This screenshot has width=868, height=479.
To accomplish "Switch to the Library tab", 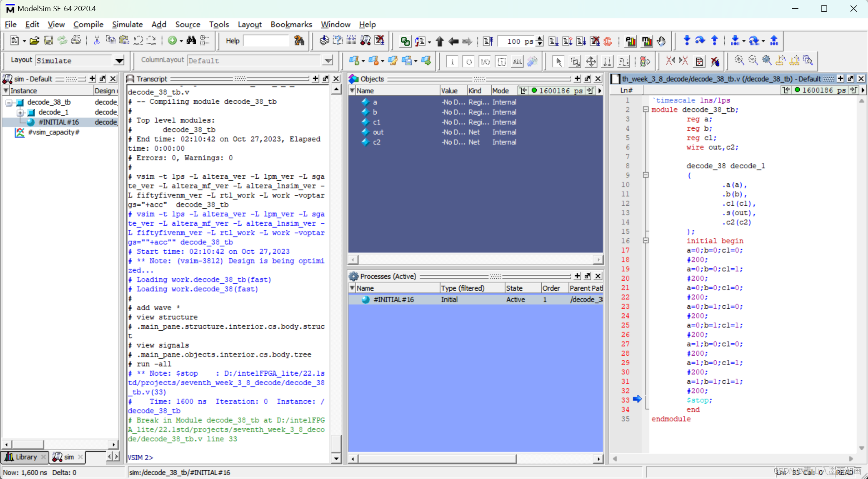I will [25, 457].
